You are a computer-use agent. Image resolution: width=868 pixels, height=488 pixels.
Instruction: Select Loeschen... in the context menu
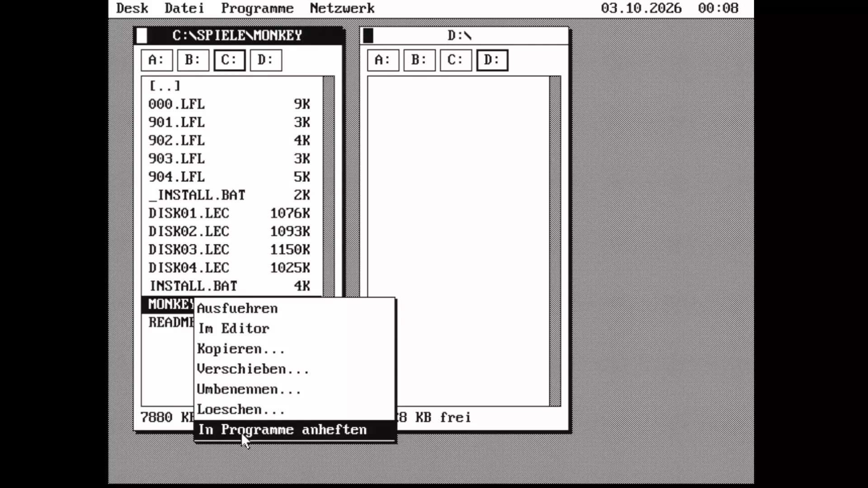point(295,409)
